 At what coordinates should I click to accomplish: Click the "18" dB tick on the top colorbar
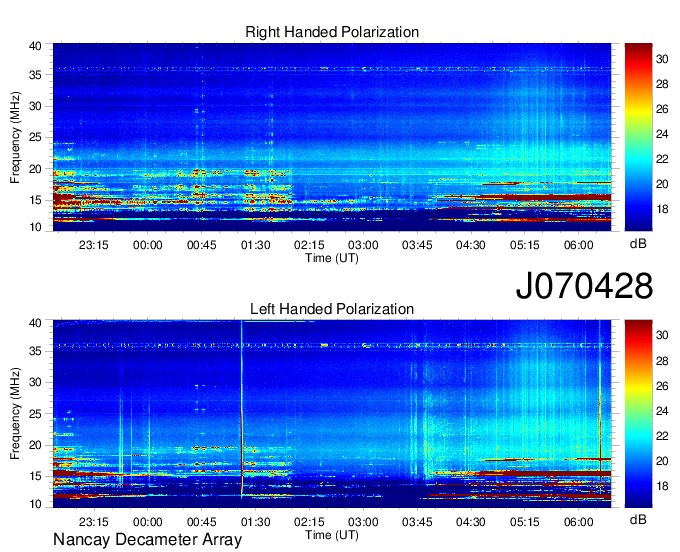pyautogui.click(x=662, y=209)
